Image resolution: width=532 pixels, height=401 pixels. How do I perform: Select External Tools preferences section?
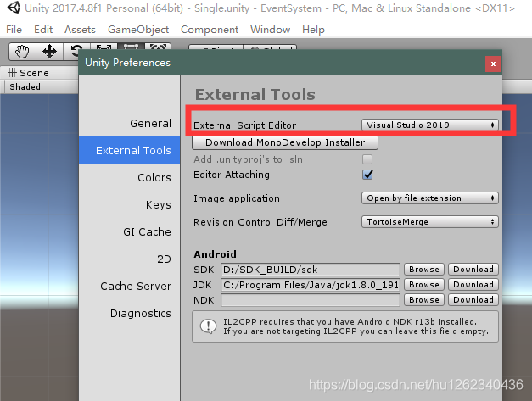tap(130, 150)
